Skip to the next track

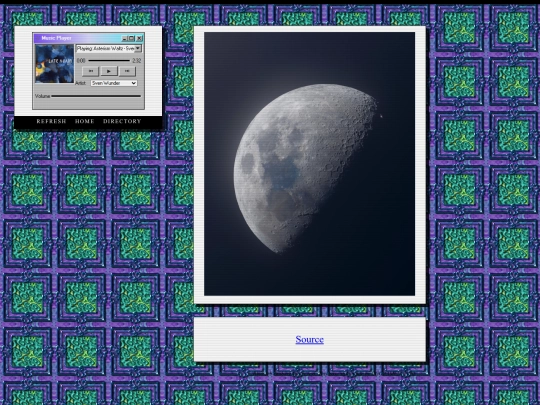pos(127,71)
